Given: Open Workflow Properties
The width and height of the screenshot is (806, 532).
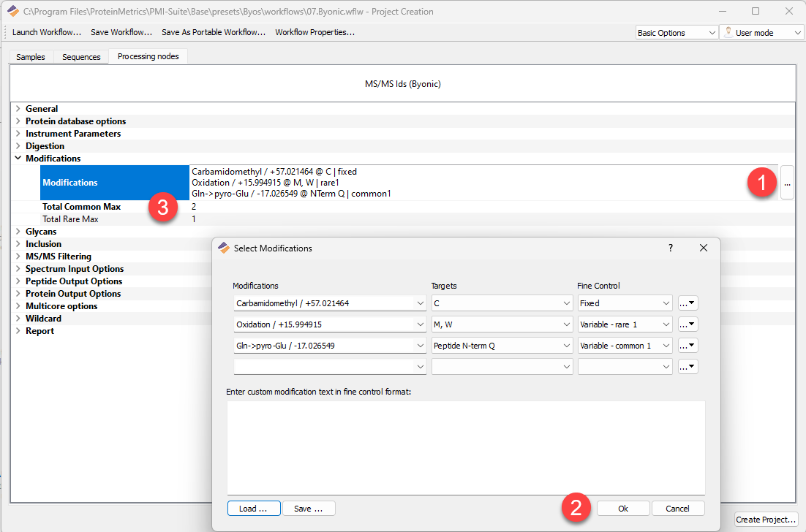Looking at the screenshot, I should coord(315,32).
